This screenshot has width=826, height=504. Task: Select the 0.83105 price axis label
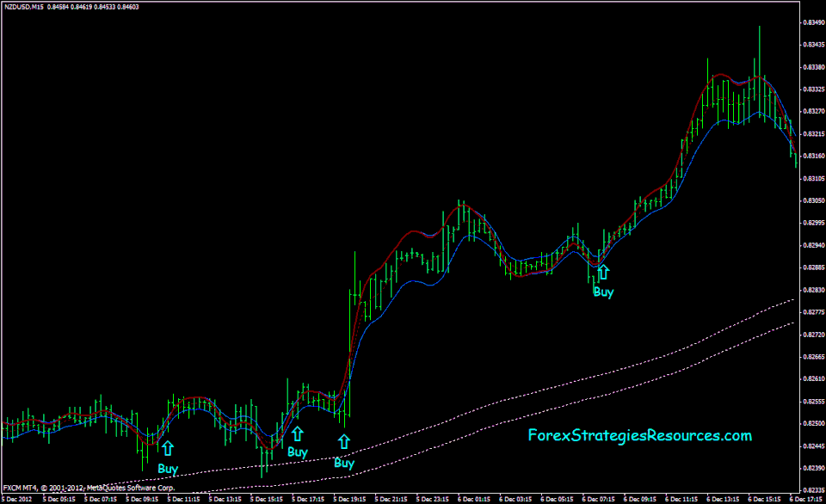point(814,179)
